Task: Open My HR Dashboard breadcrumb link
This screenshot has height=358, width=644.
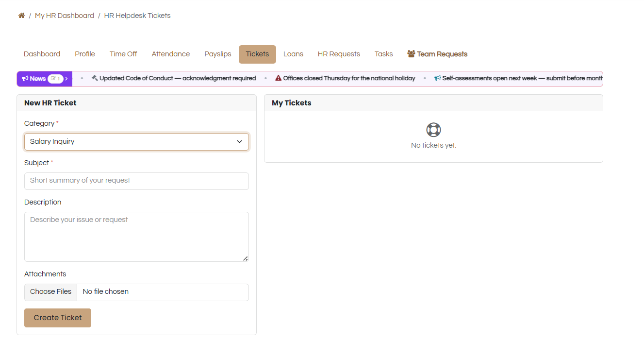Action: tap(65, 16)
